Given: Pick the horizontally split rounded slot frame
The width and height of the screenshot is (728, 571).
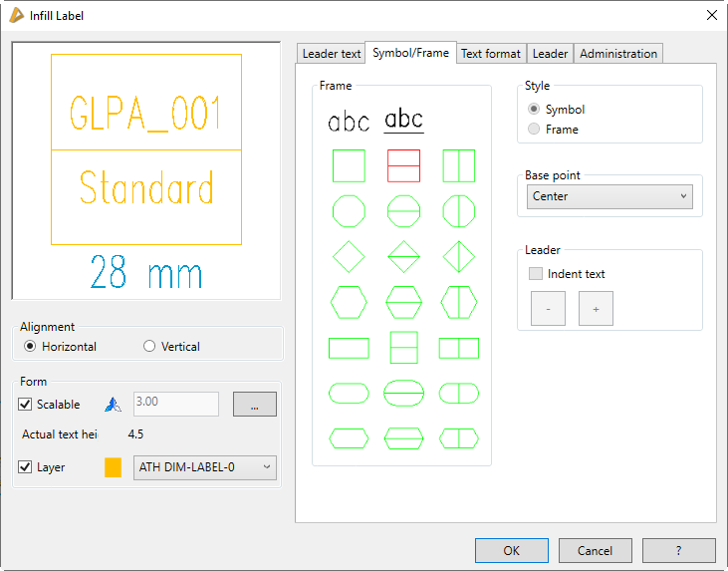Looking at the screenshot, I should click(403, 393).
